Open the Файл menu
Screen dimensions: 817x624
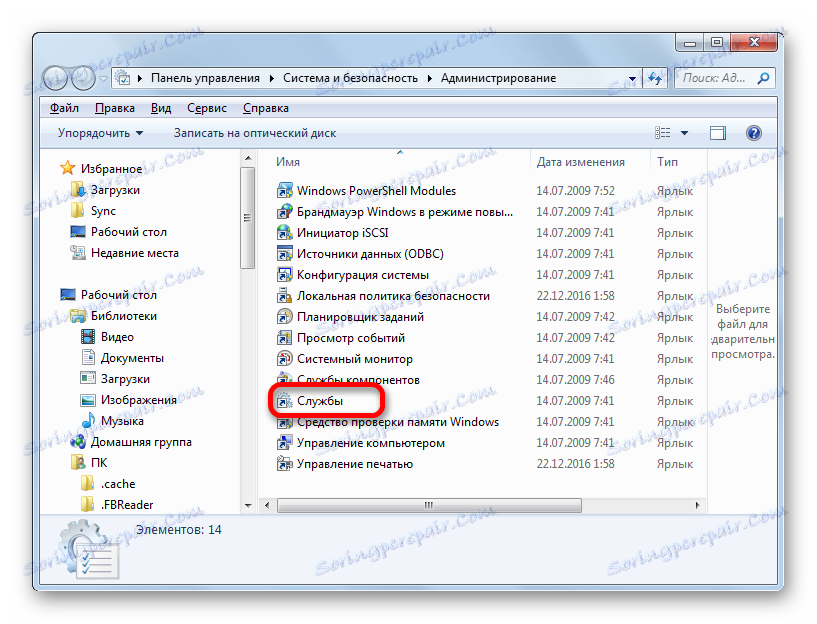[x=64, y=108]
